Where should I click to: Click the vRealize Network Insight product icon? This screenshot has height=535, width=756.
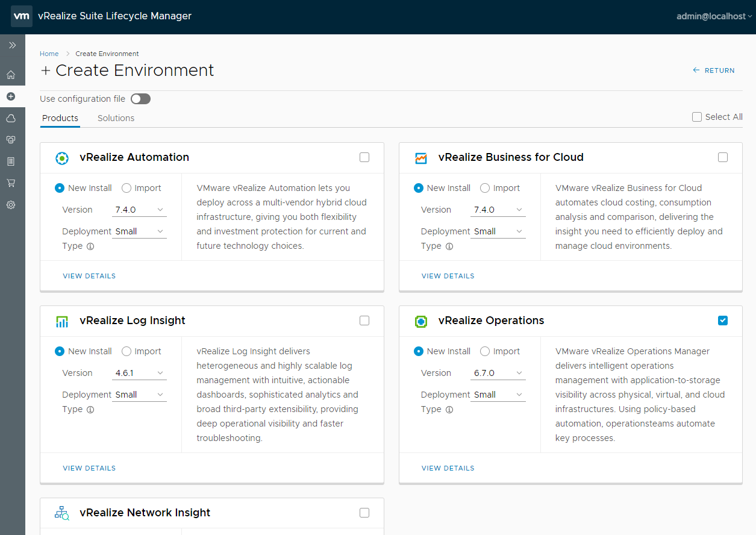(x=62, y=513)
